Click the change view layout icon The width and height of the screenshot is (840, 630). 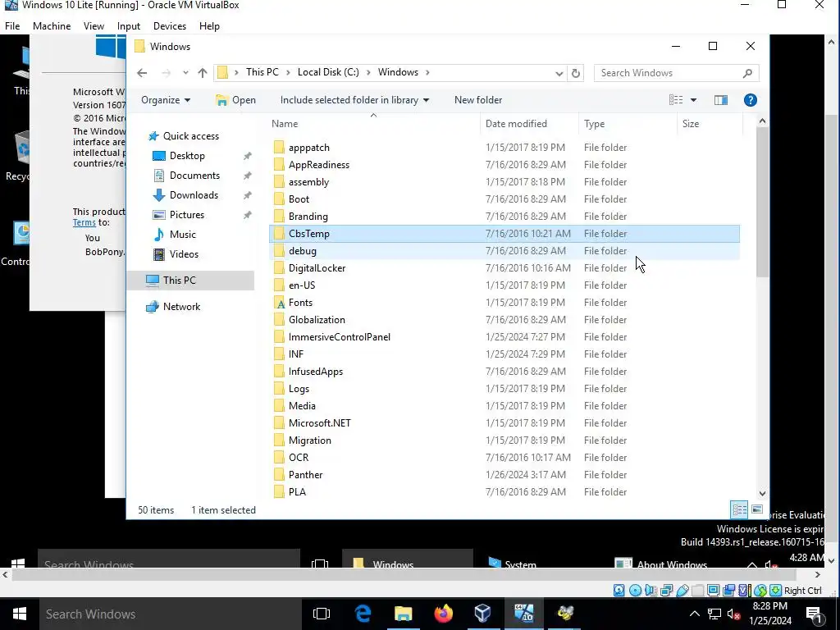pyautogui.click(x=676, y=100)
